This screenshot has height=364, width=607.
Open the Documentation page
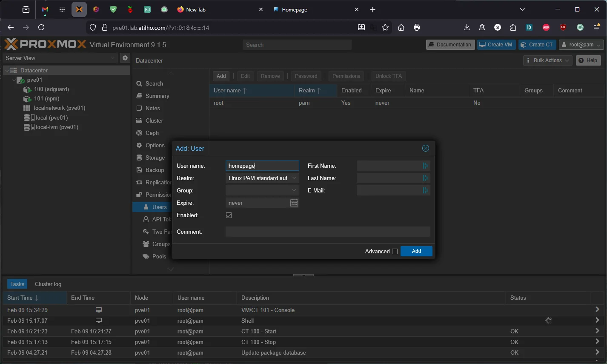pos(450,44)
